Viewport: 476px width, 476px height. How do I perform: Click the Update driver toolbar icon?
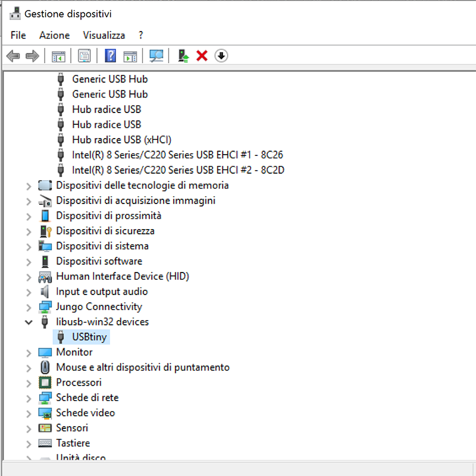click(183, 56)
